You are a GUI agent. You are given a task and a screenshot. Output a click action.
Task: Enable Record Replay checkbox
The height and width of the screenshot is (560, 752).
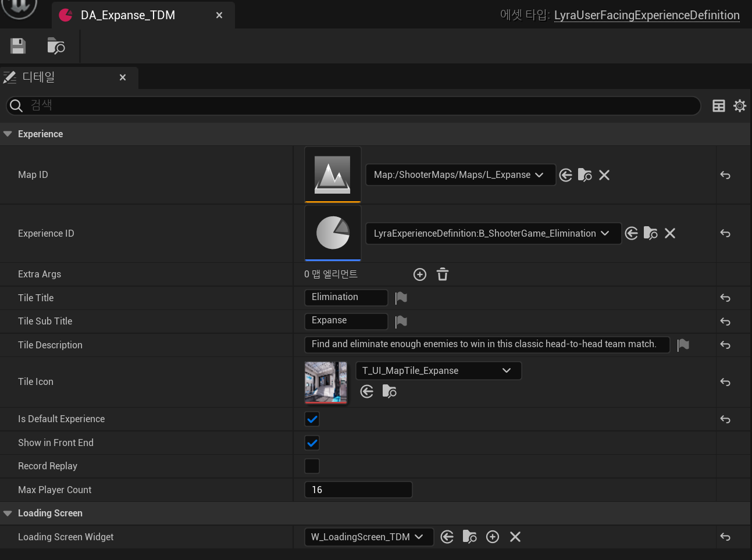(x=312, y=466)
